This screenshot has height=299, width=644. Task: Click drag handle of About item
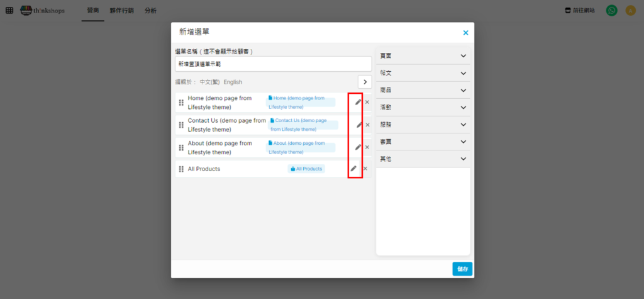181,147
